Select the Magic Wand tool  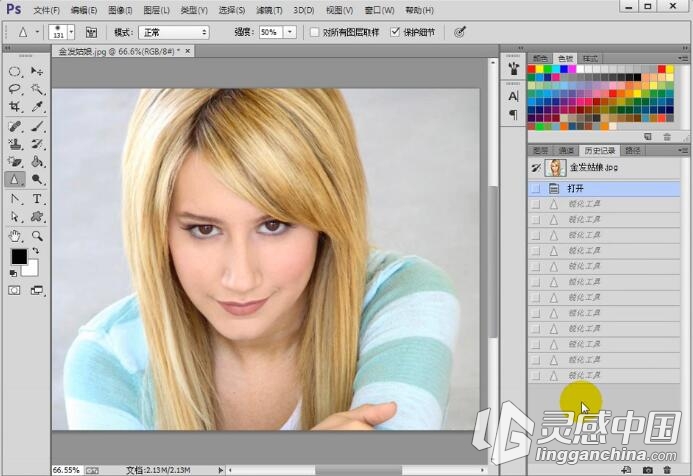pos(37,89)
